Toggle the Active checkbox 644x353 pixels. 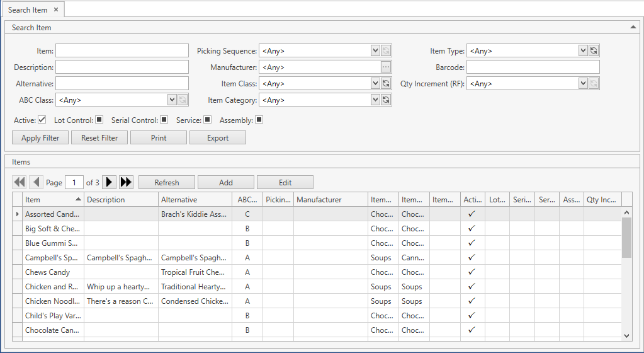point(42,120)
